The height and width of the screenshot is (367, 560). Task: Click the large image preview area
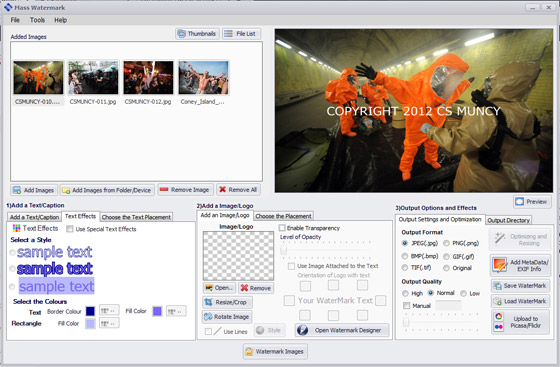point(414,111)
